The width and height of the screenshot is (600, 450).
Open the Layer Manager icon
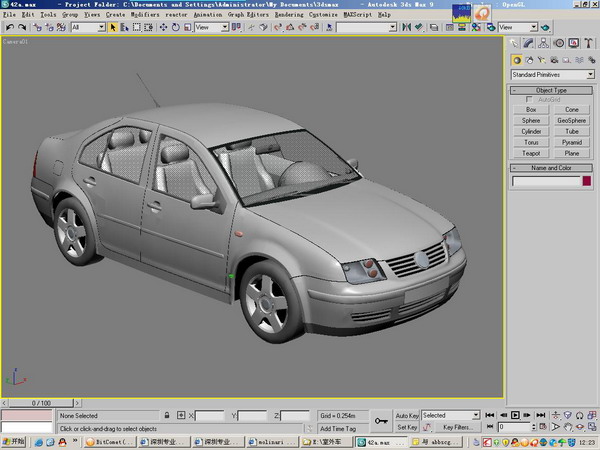point(434,27)
